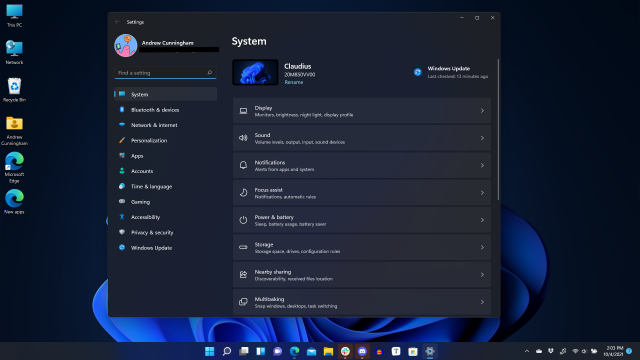This screenshot has width=640, height=360.
Task: Click Andrew Cunningham's profile avatar
Action: 126,45
